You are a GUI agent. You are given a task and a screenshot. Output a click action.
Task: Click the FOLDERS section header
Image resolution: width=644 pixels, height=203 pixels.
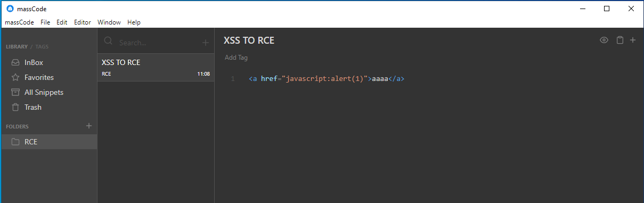pyautogui.click(x=17, y=127)
